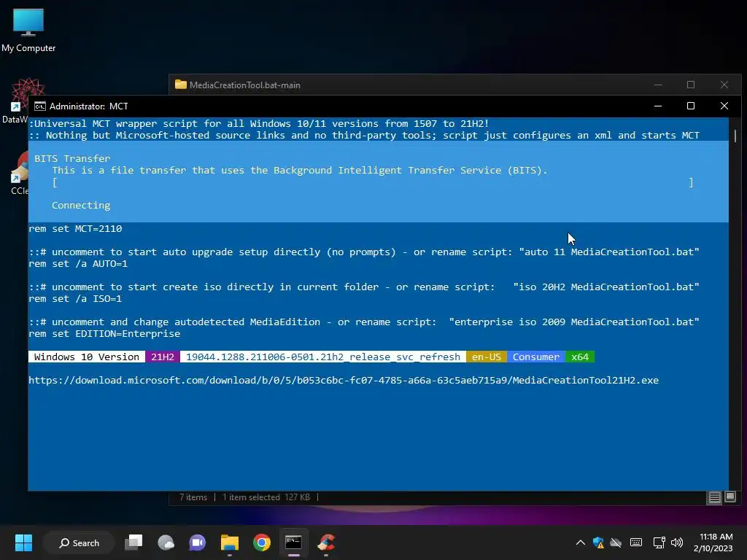
Task: Maximize the MediaCreationTool.bat-main Explorer window
Action: point(691,85)
